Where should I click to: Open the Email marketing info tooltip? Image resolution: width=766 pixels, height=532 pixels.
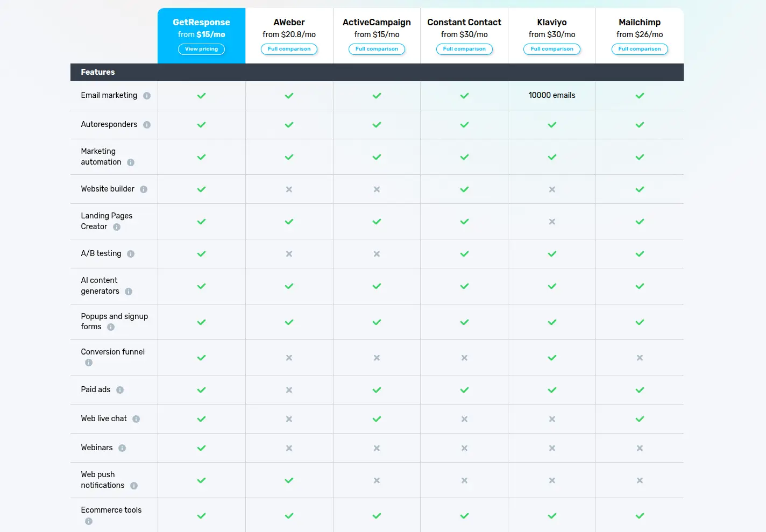(147, 95)
